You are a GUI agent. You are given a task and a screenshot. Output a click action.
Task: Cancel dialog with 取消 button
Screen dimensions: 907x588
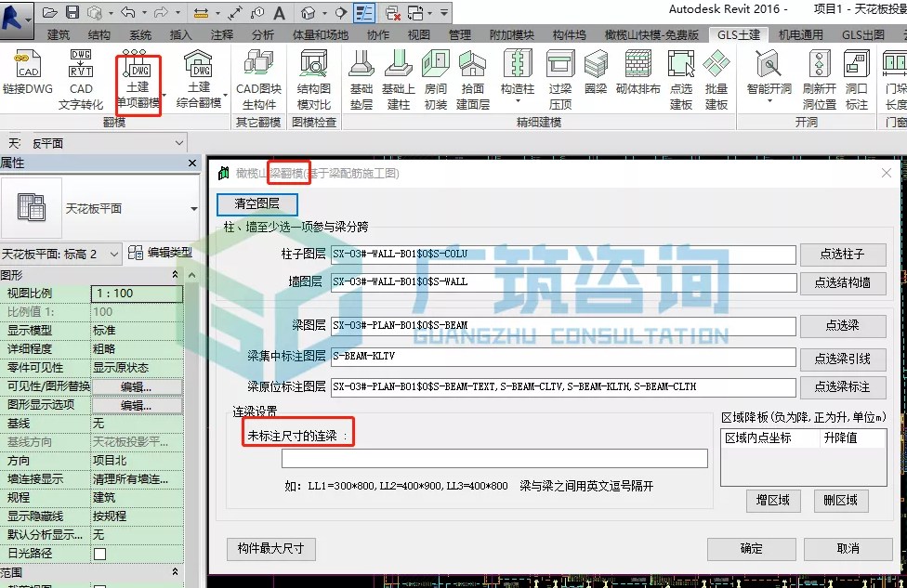click(848, 549)
